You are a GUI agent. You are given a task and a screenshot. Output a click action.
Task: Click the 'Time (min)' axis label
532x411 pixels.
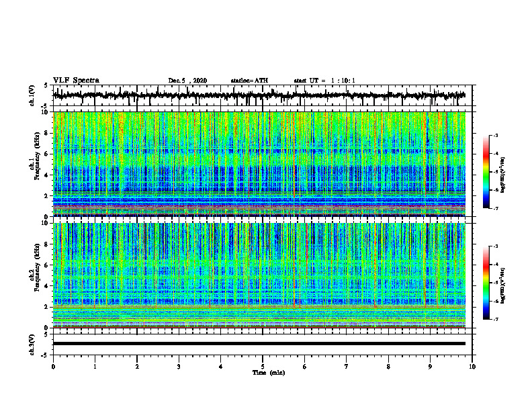coord(269,373)
